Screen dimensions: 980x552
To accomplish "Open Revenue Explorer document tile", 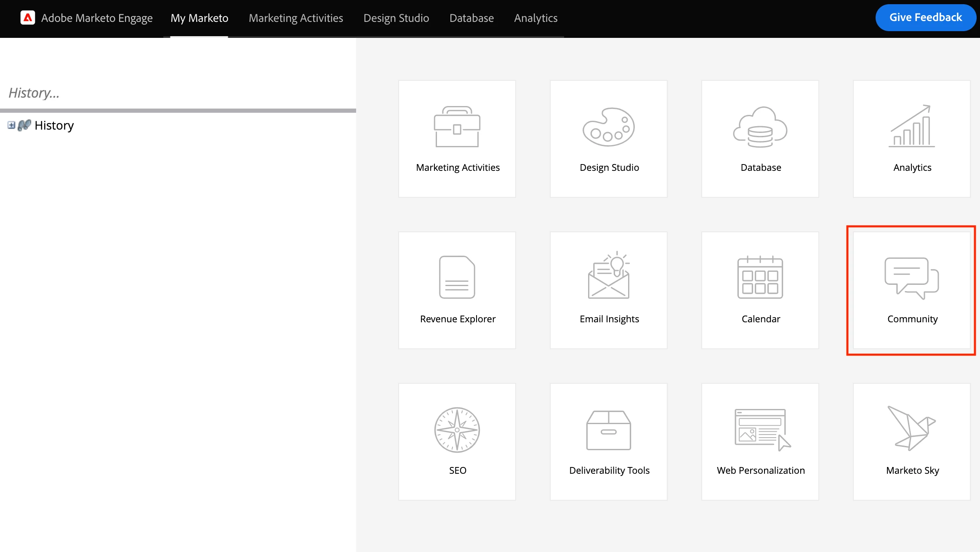I will [457, 290].
